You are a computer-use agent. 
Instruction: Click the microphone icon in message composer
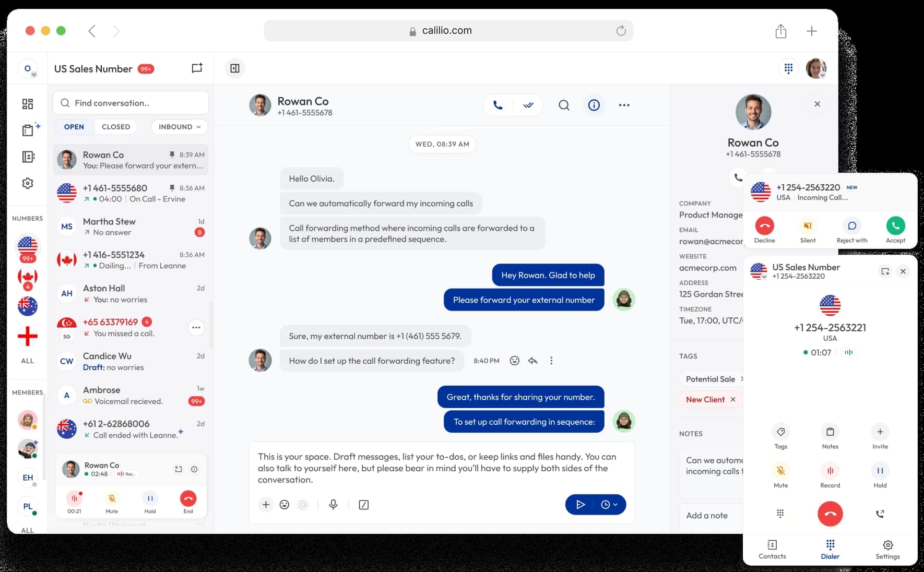click(x=333, y=505)
